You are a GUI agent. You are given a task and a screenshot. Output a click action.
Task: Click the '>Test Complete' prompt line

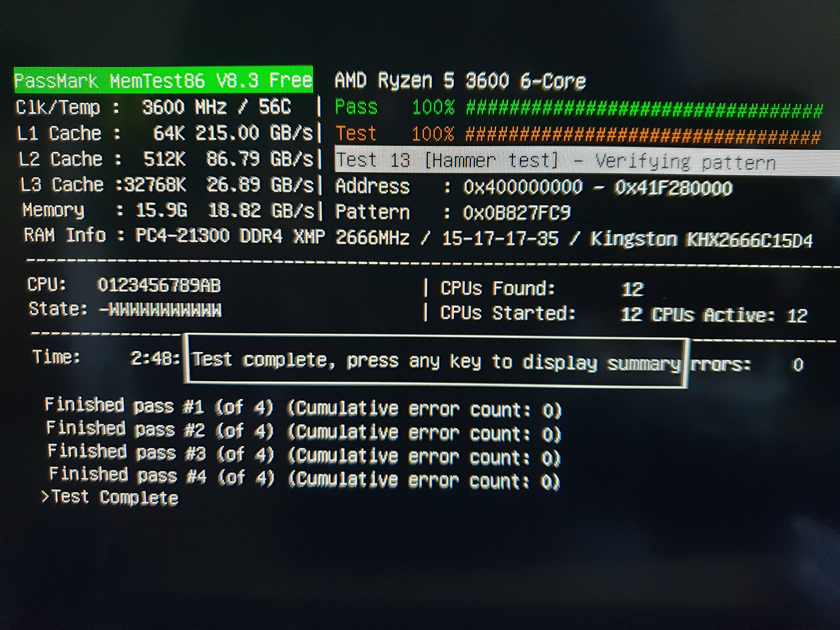(110, 497)
